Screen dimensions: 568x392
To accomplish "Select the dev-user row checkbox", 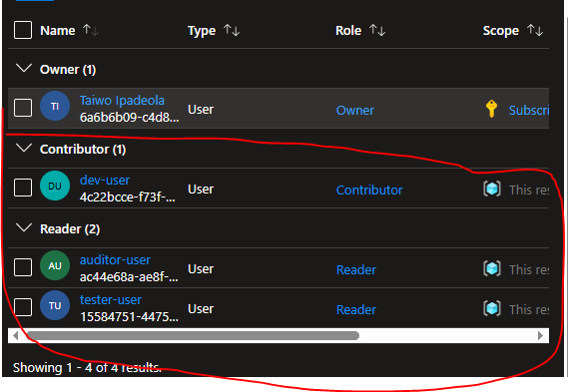I will point(23,188).
